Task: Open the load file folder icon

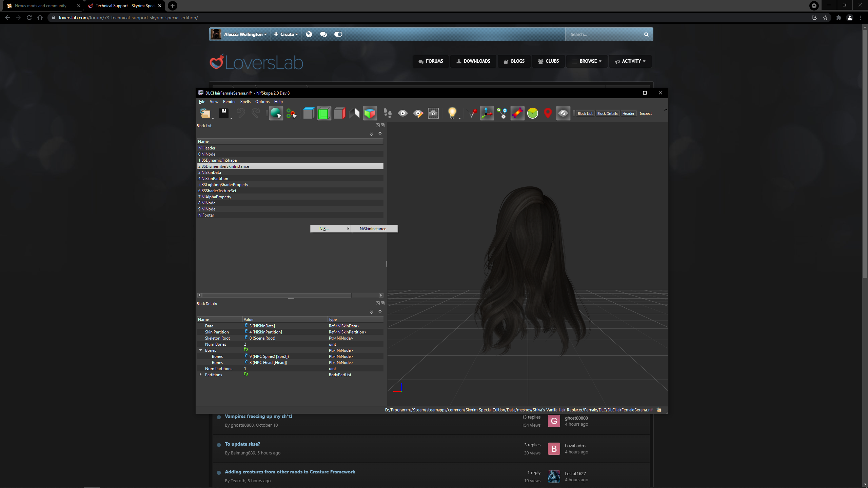Action: click(x=205, y=113)
